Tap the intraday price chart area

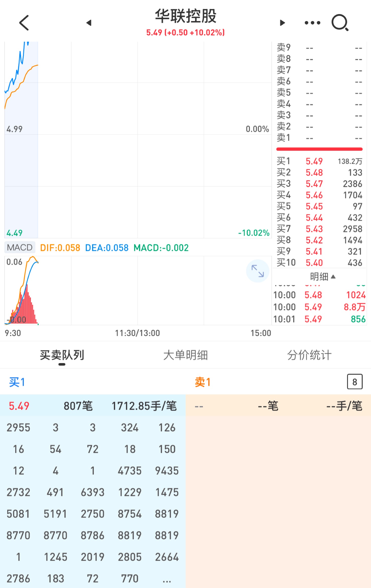tap(138, 140)
